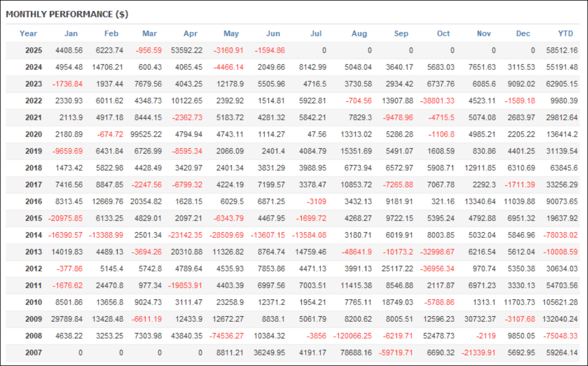
Task: Select the 2012 year row label
Action: click(34, 269)
